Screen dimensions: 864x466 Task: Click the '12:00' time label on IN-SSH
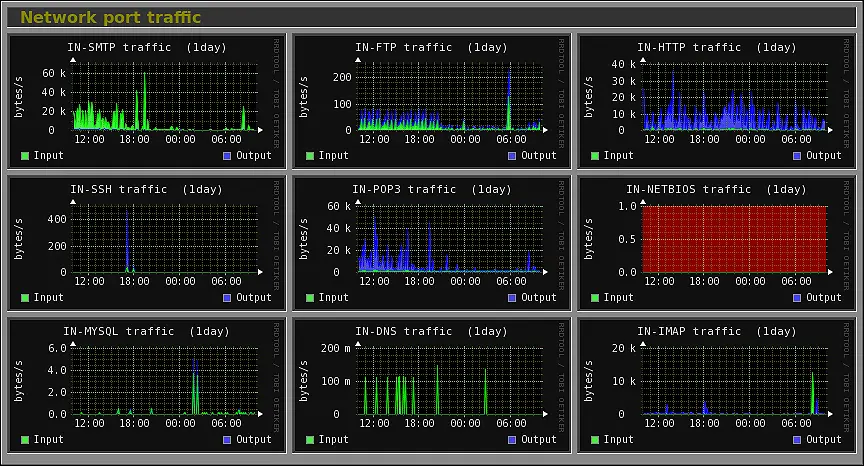pos(89,281)
